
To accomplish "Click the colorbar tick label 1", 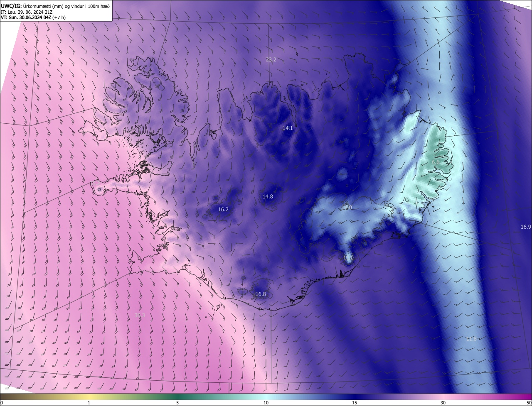I will (89, 403).
